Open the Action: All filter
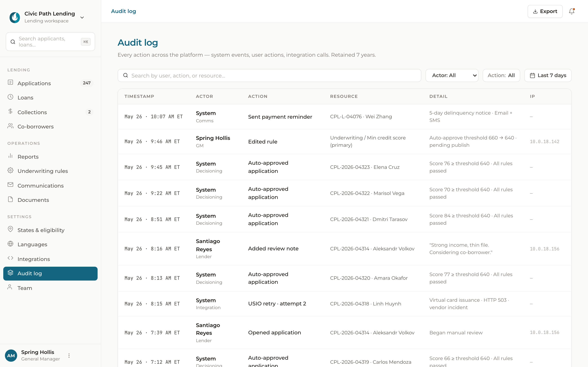This screenshot has width=588, height=367. point(501,75)
